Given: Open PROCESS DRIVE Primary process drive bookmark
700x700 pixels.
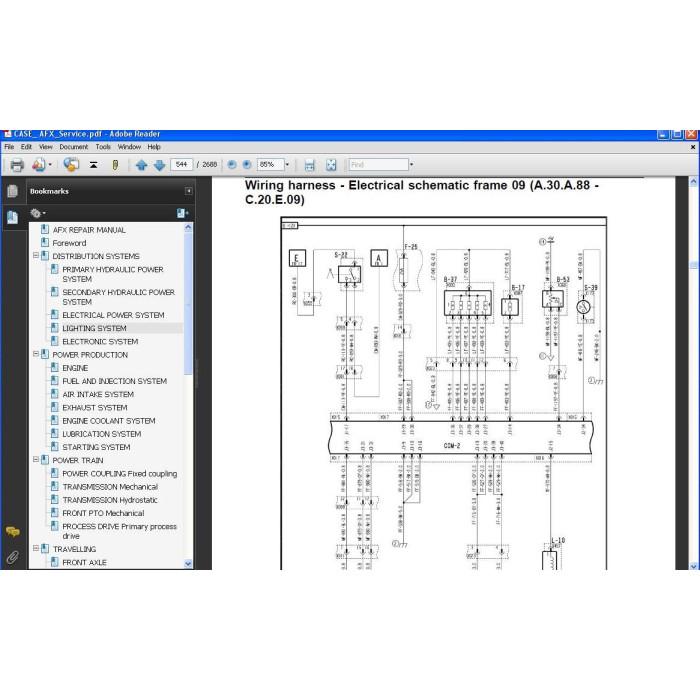Looking at the screenshot, I should click(119, 531).
